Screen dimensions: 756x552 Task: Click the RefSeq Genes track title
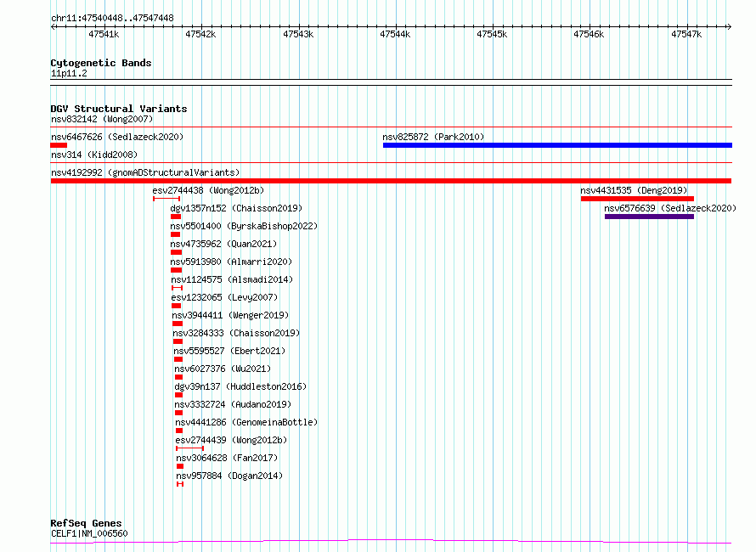click(x=86, y=524)
